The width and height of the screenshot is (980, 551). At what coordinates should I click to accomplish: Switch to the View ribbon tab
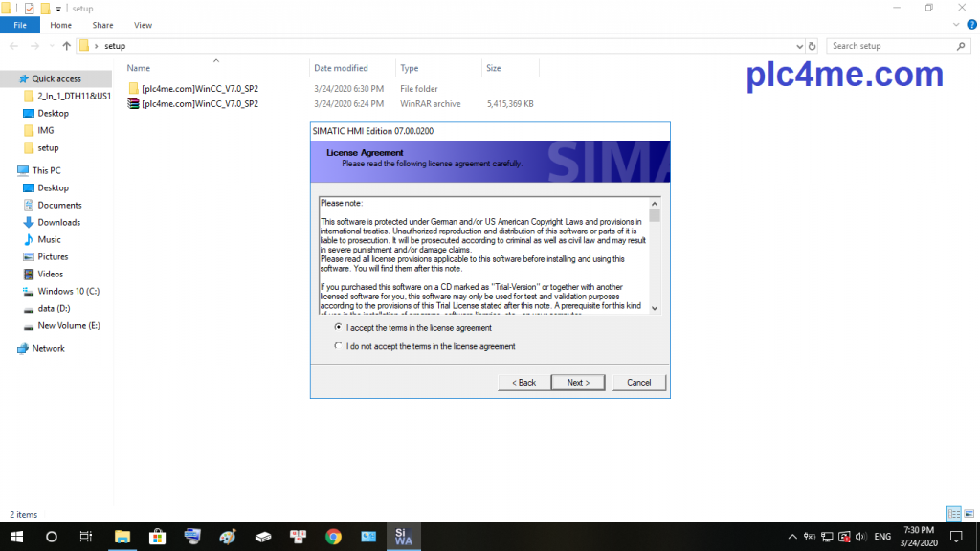click(x=144, y=25)
